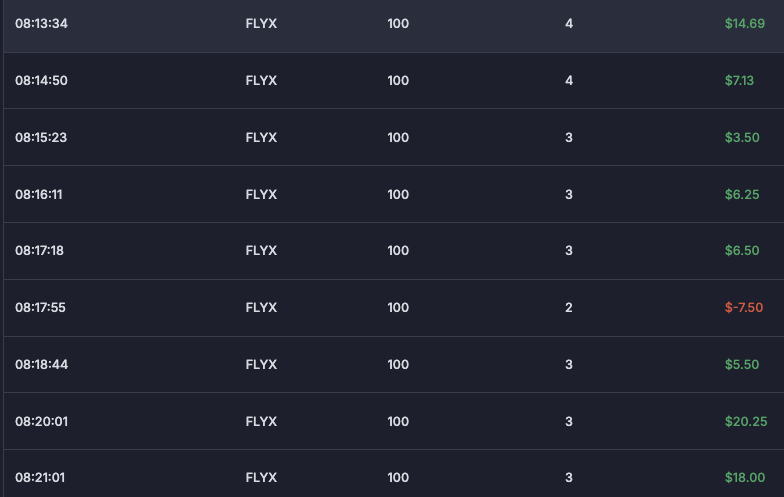Viewport: 784px width, 497px height.
Task: Click the $14.69 profit value
Action: pyautogui.click(x=744, y=23)
